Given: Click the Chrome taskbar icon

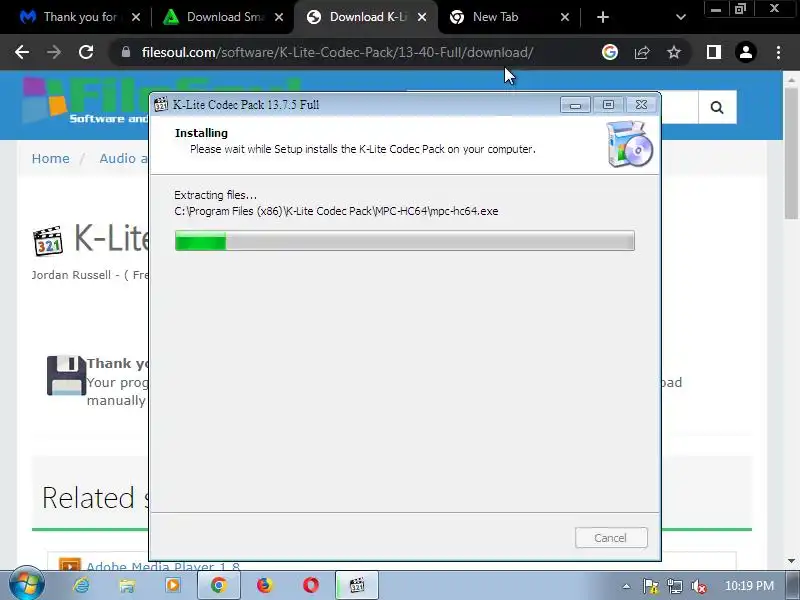Looking at the screenshot, I should pyautogui.click(x=218, y=585).
